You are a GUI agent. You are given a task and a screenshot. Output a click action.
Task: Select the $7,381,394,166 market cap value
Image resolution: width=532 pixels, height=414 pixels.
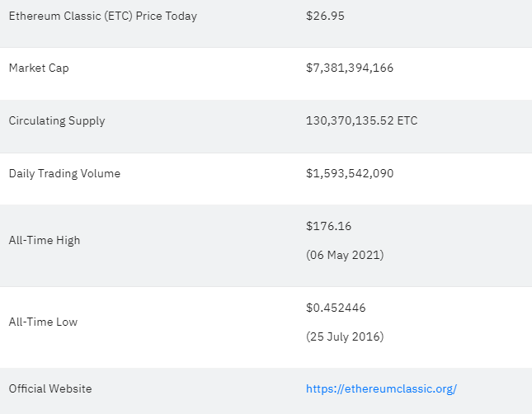[x=350, y=68]
